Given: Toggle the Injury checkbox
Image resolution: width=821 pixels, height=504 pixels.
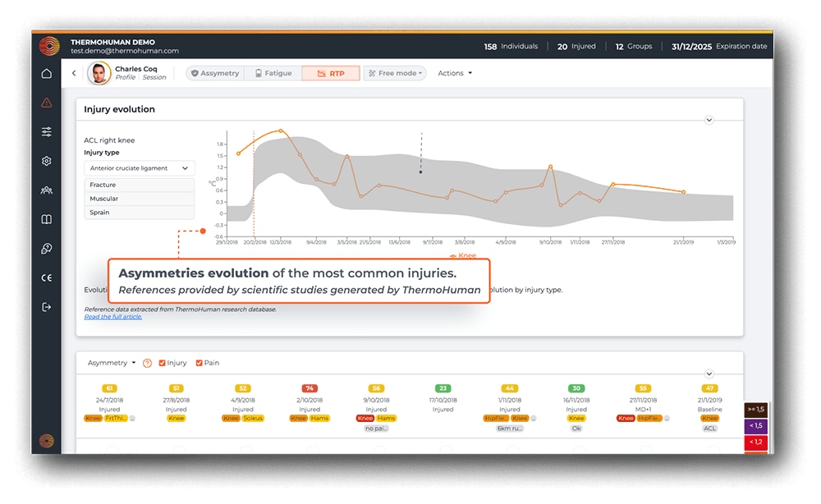Looking at the screenshot, I should [162, 363].
